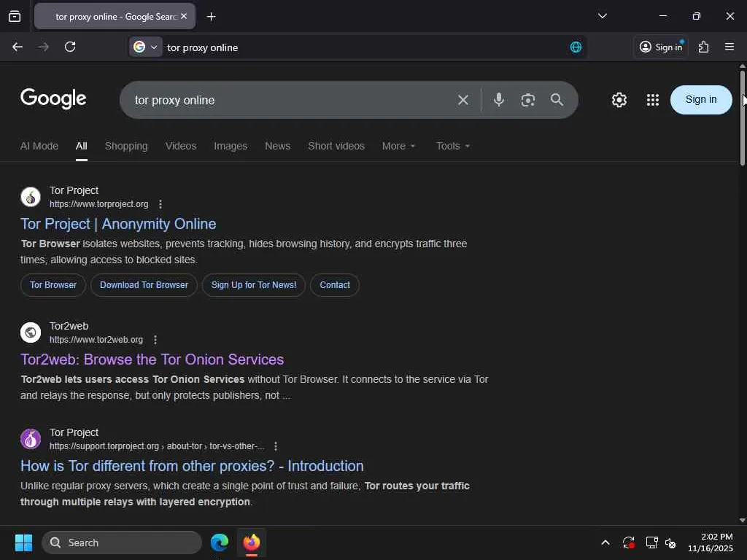The width and height of the screenshot is (747, 560).
Task: Click the Firefox taskbar icon
Action: (252, 542)
